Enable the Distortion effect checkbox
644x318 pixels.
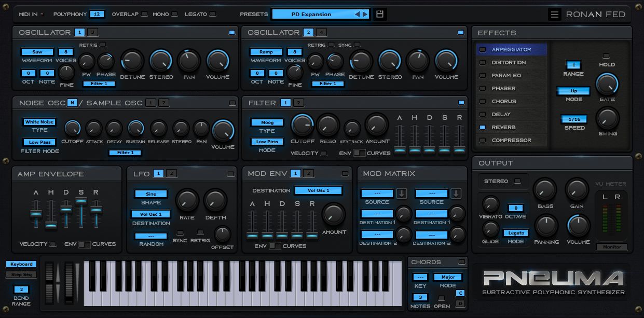[483, 62]
